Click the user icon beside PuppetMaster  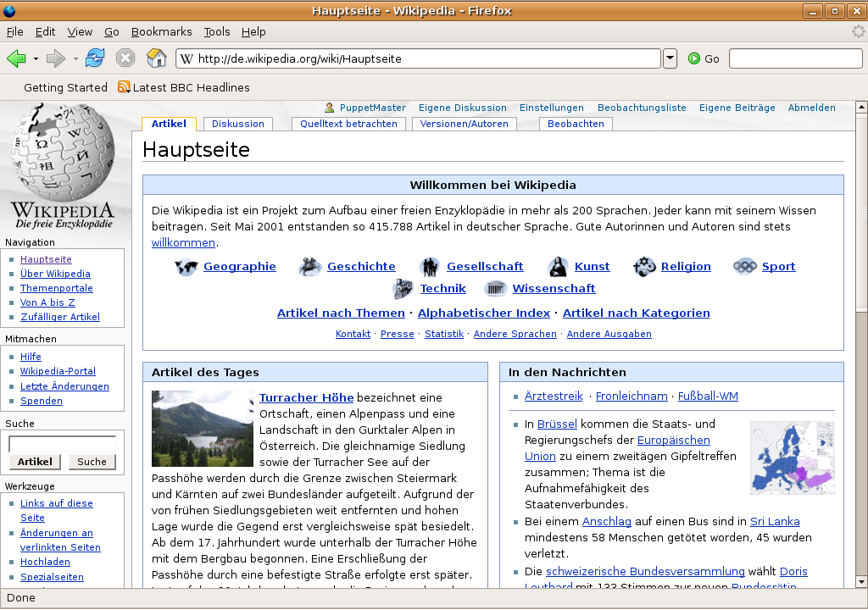[x=330, y=108]
